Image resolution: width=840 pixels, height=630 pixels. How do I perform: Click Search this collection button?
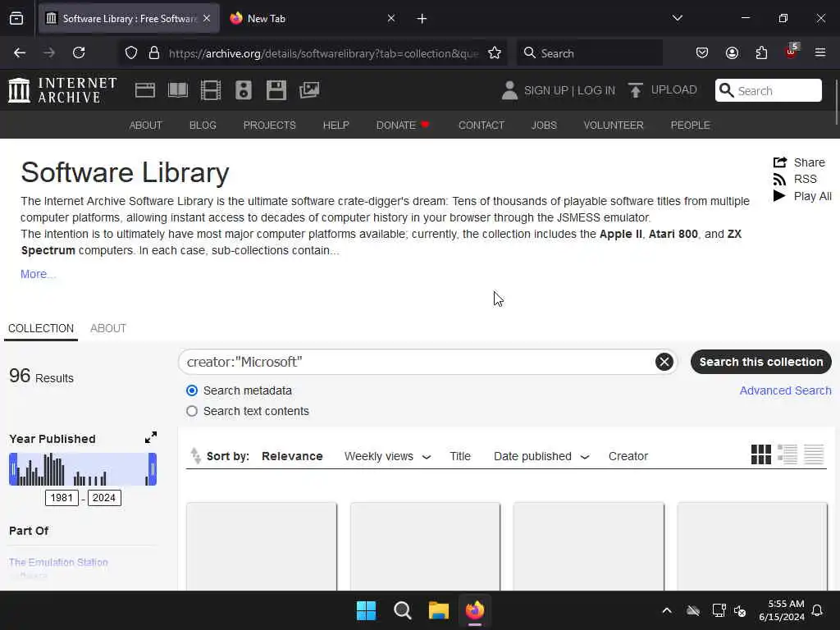[x=760, y=362]
